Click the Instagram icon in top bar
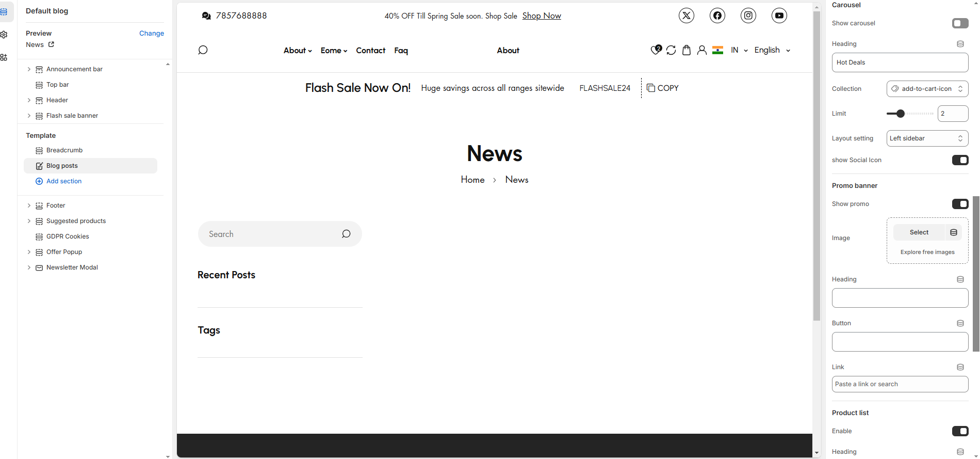 pos(748,15)
